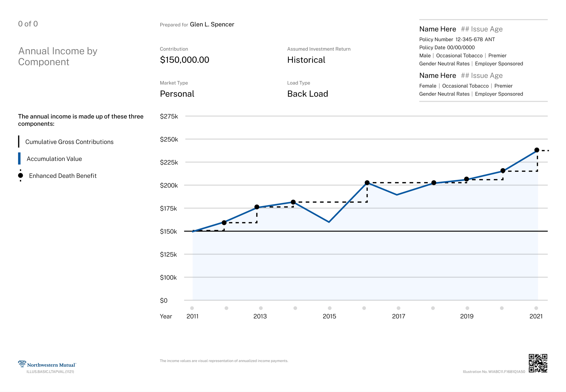Click the '0 of 0' page indicator
This screenshot has height=392, width=566.
[x=28, y=24]
